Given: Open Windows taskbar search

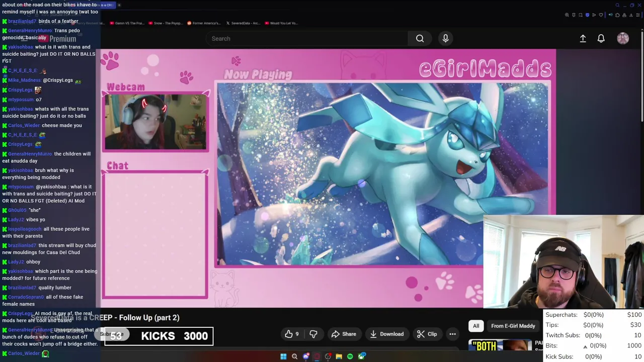Looking at the screenshot, I should tap(294, 356).
